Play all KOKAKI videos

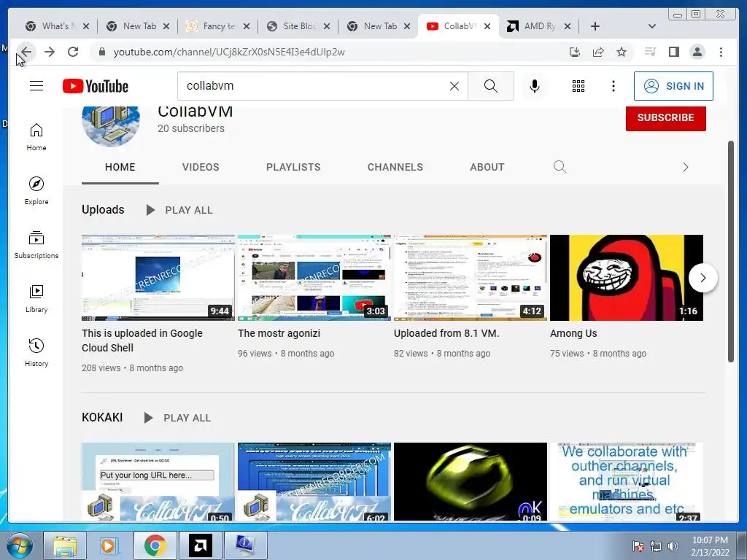[178, 418]
